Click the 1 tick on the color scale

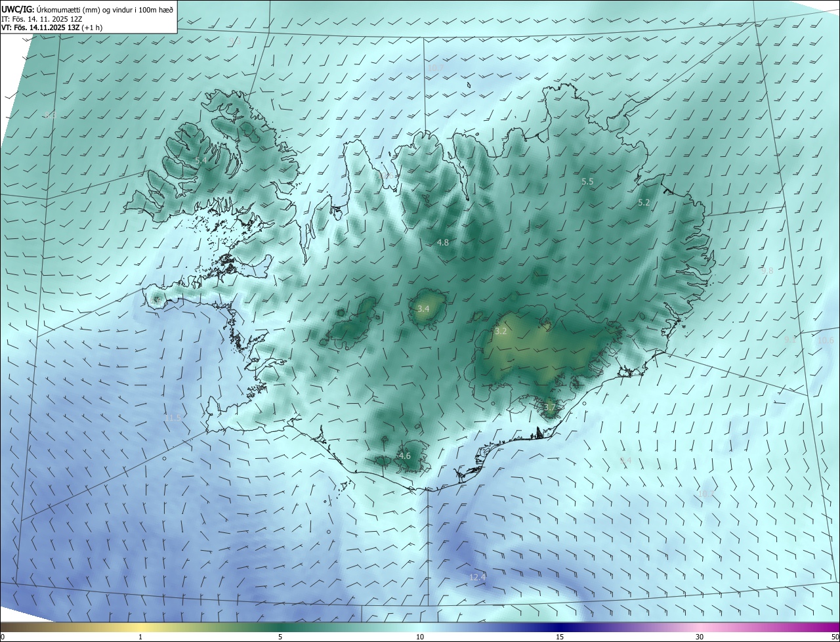(140, 637)
